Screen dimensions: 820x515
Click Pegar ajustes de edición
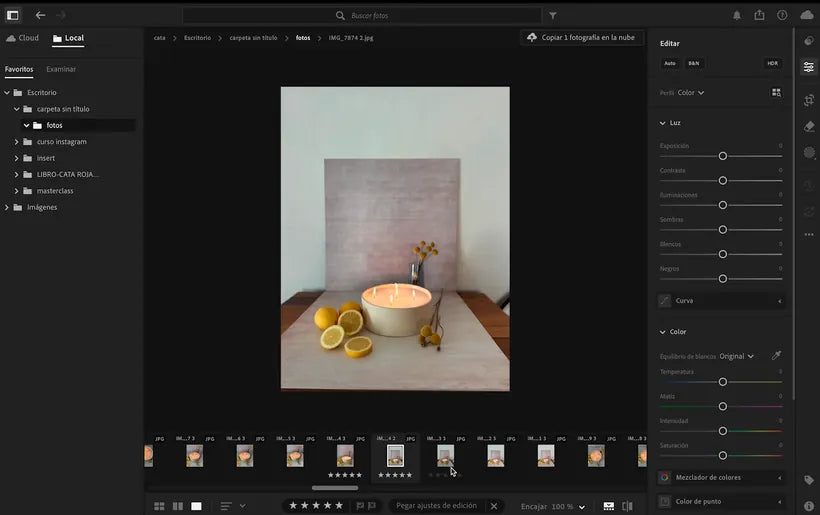(436, 506)
